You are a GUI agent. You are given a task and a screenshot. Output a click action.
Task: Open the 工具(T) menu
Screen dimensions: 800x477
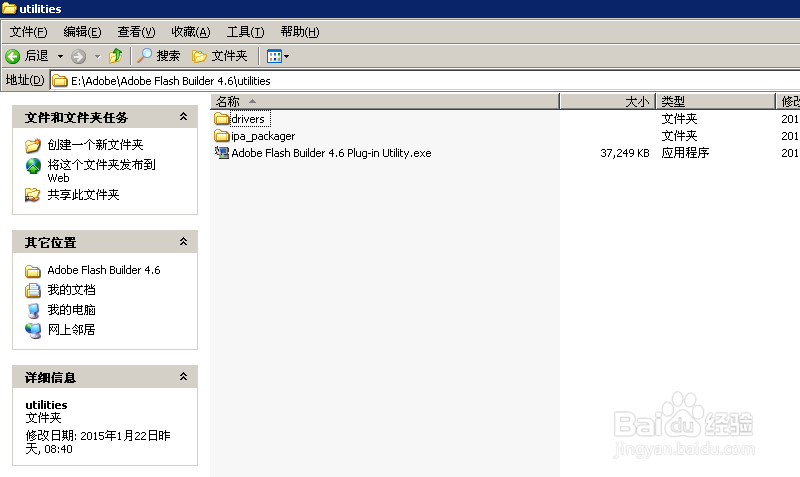pos(245,32)
